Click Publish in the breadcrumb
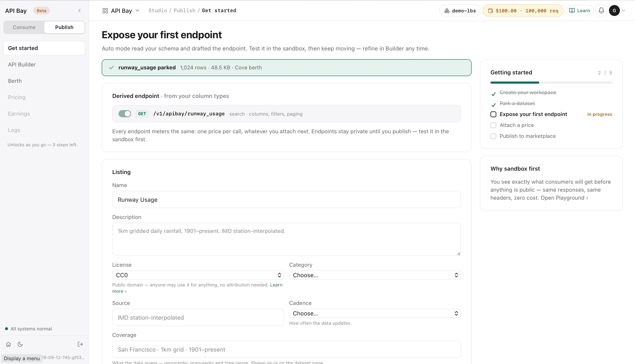The width and height of the screenshot is (635, 364). [x=184, y=11]
